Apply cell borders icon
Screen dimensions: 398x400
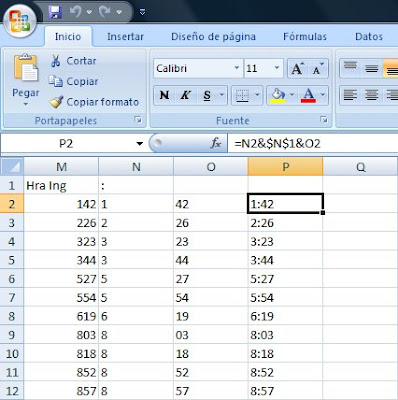click(x=242, y=95)
